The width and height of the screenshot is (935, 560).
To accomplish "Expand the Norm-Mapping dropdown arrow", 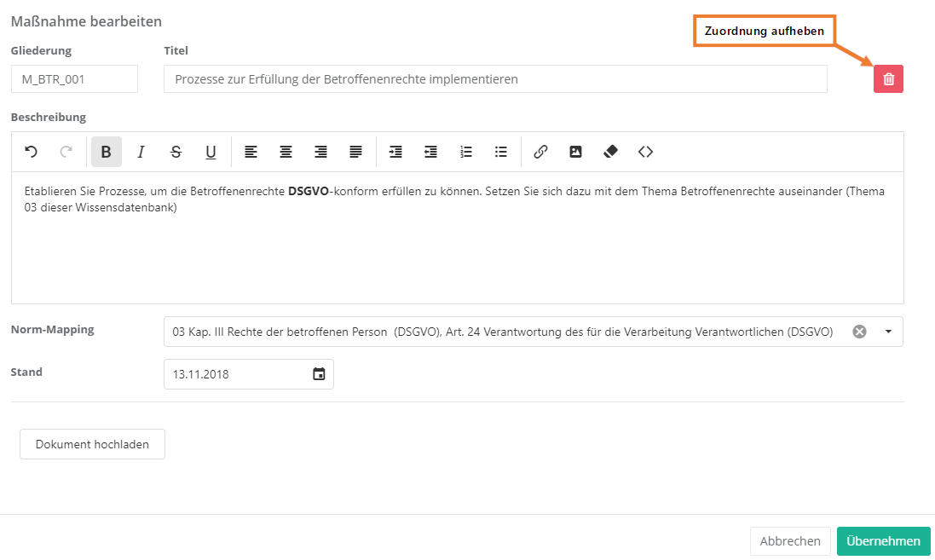I will (888, 332).
